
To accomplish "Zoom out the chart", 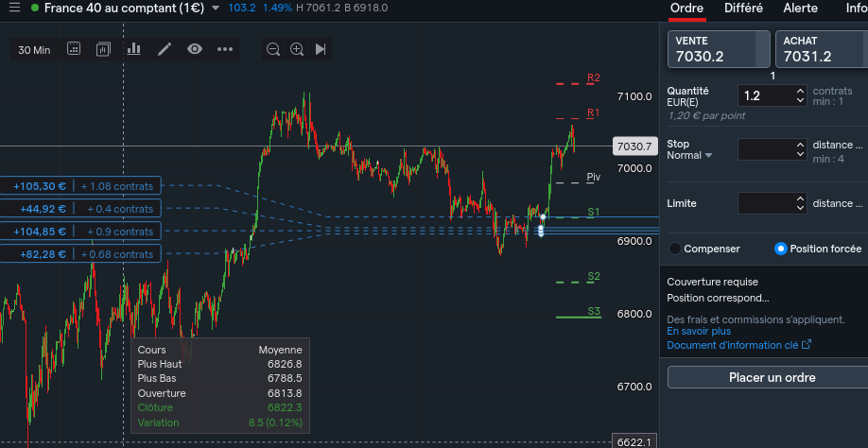I will click(x=273, y=49).
